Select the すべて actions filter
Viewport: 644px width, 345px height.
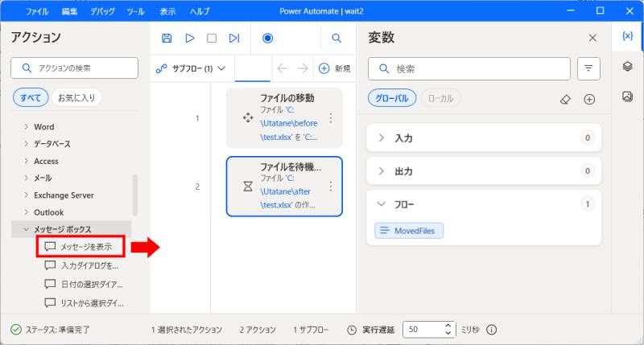[x=31, y=98]
